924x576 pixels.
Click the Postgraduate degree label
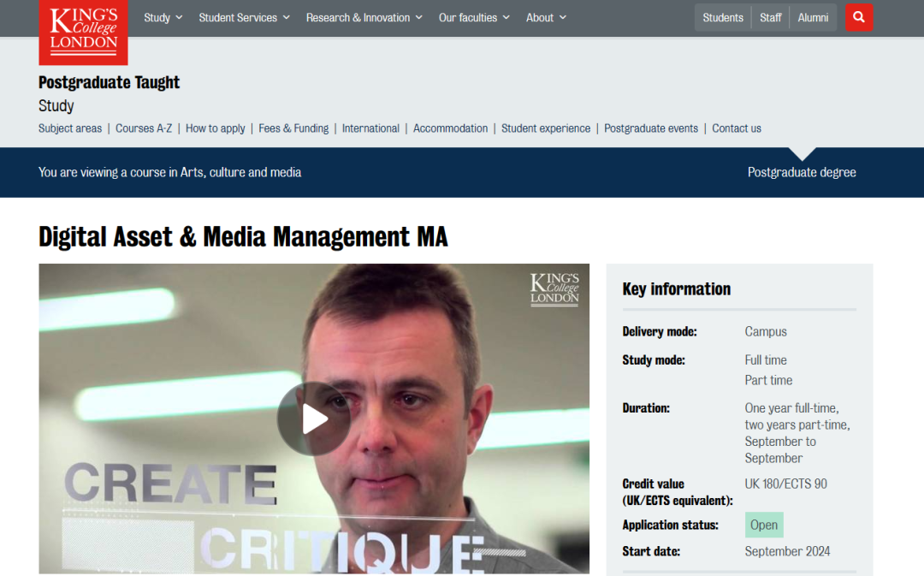coord(802,172)
